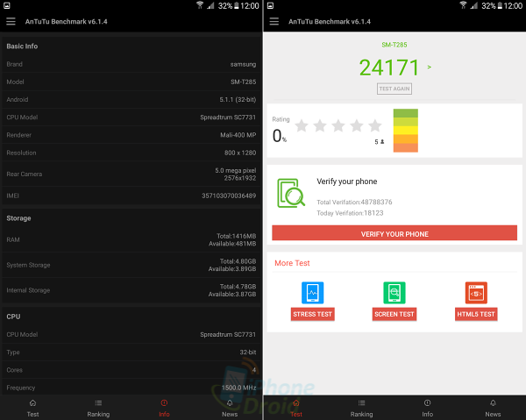Image resolution: width=526 pixels, height=420 pixels.
Task: Tap News tab on right screen's bottom bar
Action: click(x=493, y=409)
